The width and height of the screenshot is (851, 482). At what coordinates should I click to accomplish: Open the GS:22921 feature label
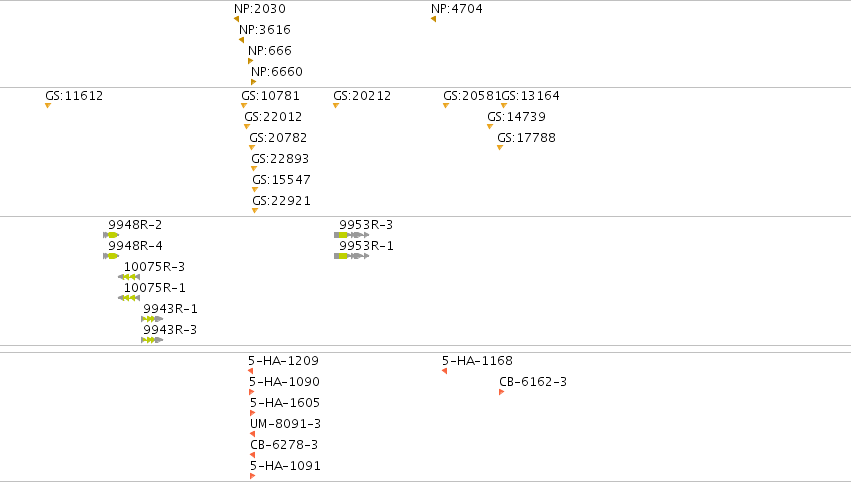[282, 201]
